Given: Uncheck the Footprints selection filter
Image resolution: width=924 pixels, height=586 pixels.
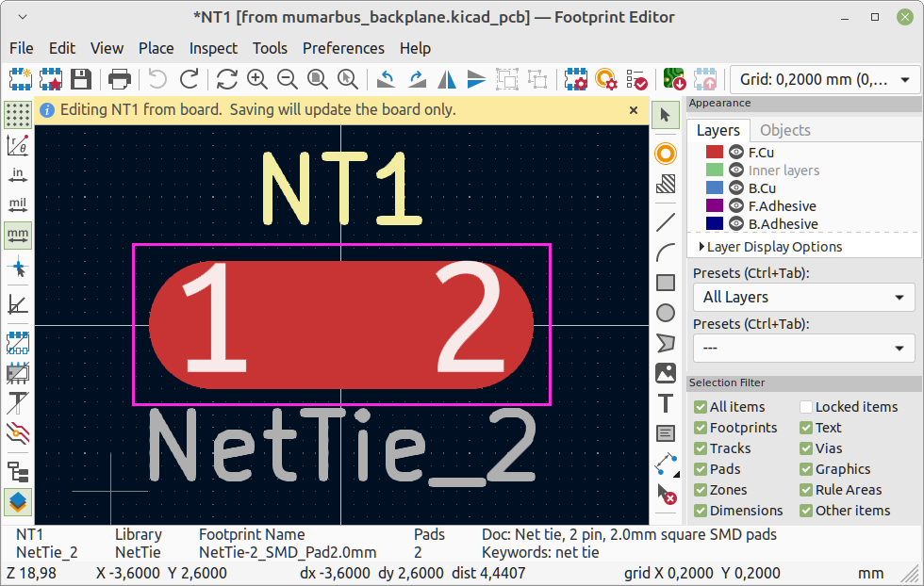Looking at the screenshot, I should pyautogui.click(x=701, y=428).
